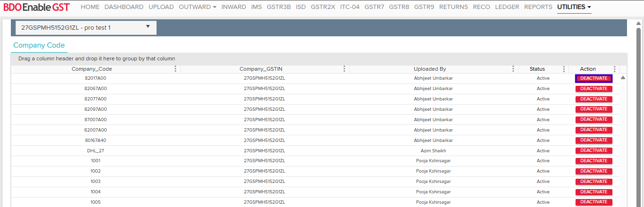
Task: Open Uploaded By column options menu
Action: click(x=513, y=69)
